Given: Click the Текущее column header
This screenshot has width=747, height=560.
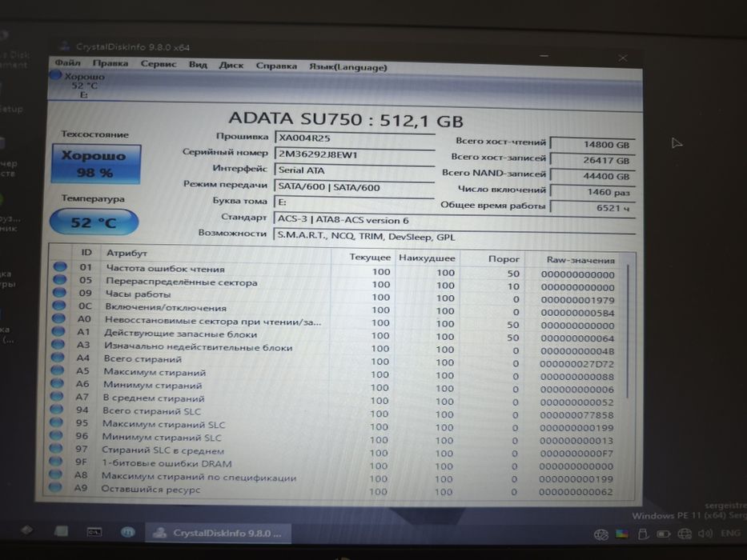Looking at the screenshot, I should pyautogui.click(x=363, y=257).
